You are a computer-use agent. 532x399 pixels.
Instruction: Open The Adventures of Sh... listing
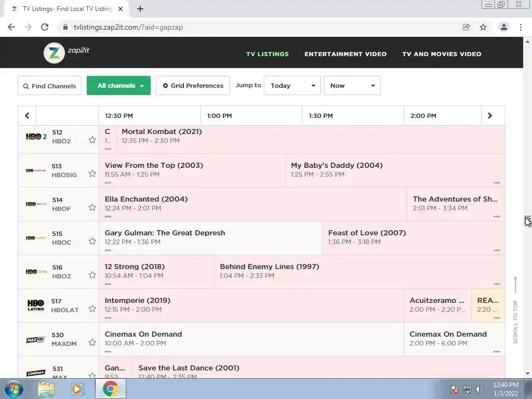coord(456,204)
